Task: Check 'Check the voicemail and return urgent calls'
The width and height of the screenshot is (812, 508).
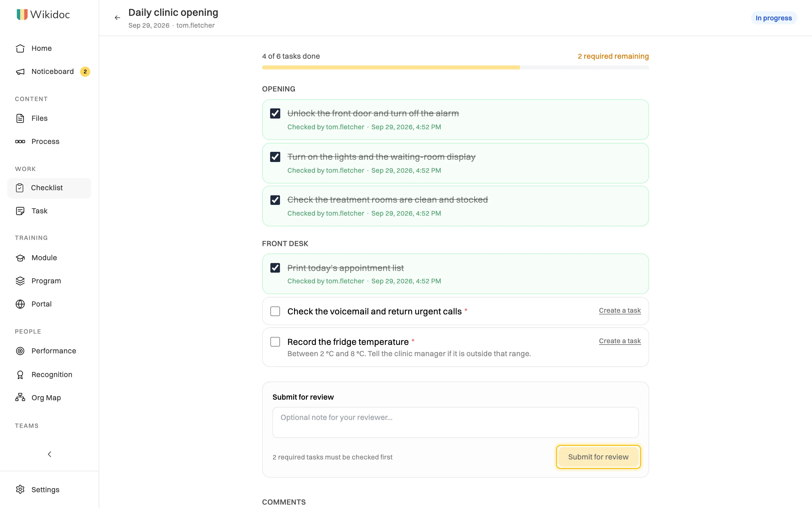Action: point(275,312)
